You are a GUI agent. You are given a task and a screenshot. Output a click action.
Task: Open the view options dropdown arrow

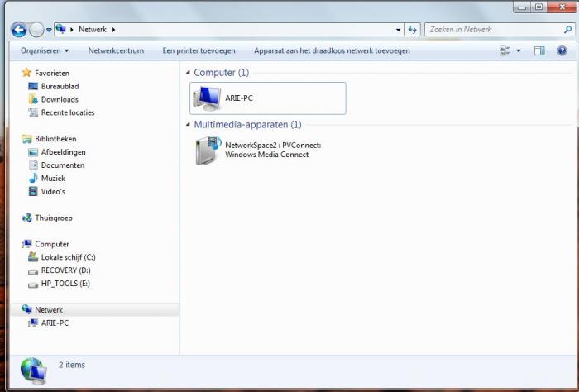519,50
